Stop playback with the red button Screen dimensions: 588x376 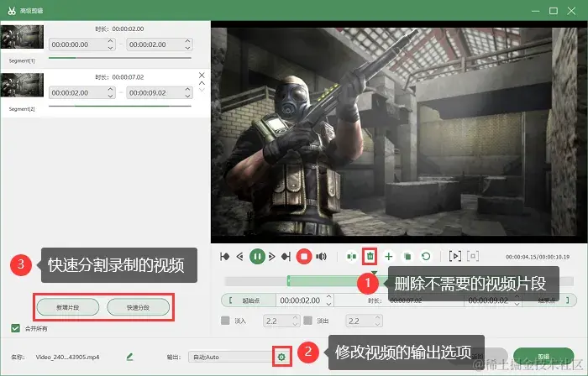click(x=304, y=257)
